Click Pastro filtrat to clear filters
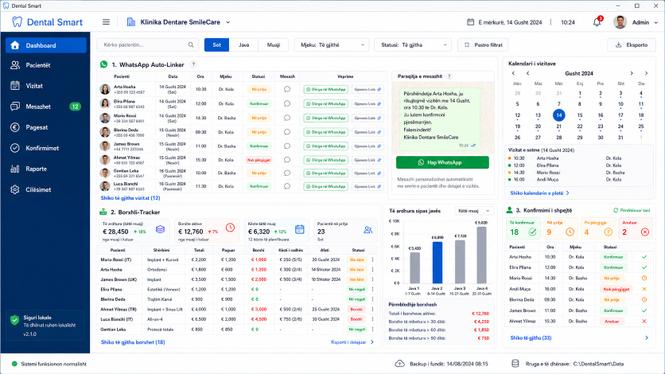This screenshot has height=374, width=665. tap(483, 45)
